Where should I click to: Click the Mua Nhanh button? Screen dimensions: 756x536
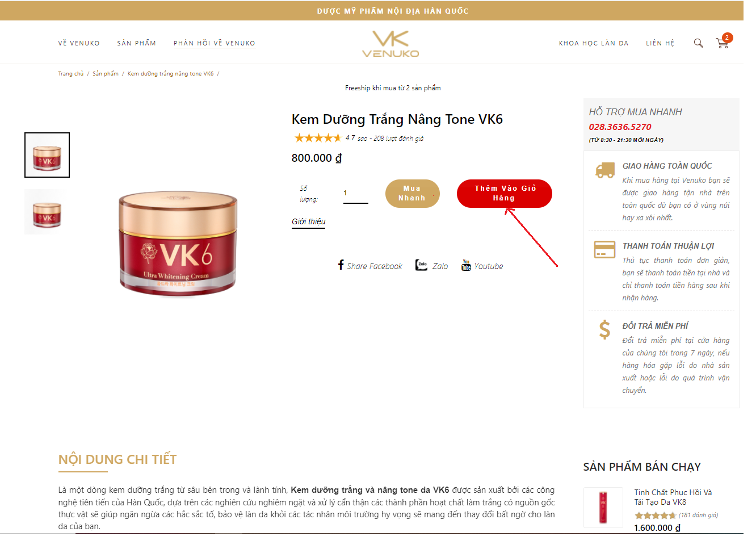[413, 193]
